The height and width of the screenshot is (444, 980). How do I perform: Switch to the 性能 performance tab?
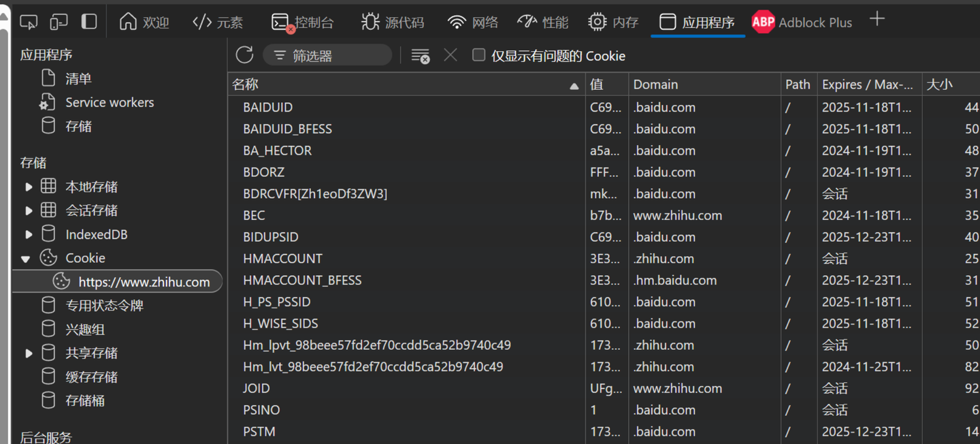pos(542,22)
